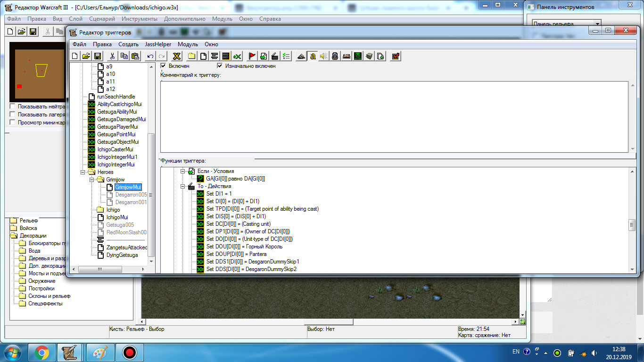The height and width of the screenshot is (362, 644).
Task: Select AbilityCastIchigoMui variable item
Action: [x=119, y=104]
